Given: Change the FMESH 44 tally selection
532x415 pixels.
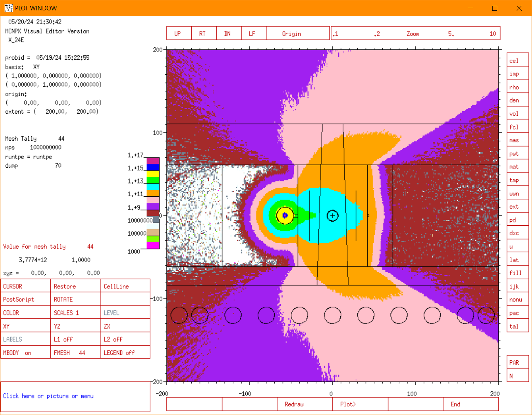Looking at the screenshot, I should click(x=75, y=352).
